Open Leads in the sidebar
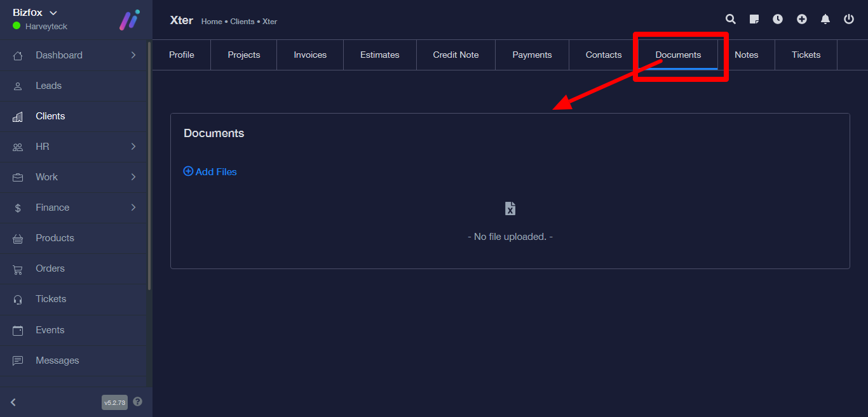The width and height of the screenshot is (868, 417). click(48, 86)
